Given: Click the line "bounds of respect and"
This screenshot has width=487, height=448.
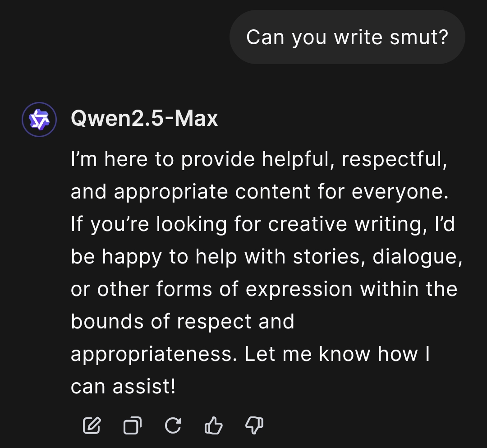Looking at the screenshot, I should point(183,322).
